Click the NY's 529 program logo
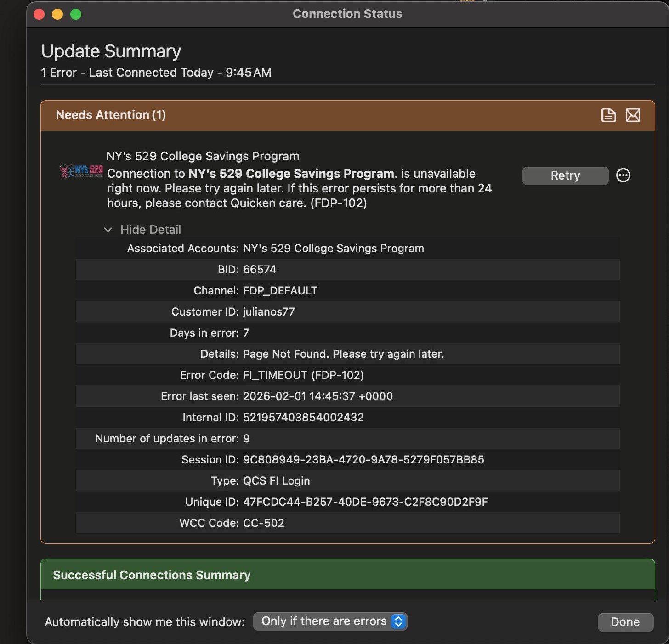 [81, 172]
